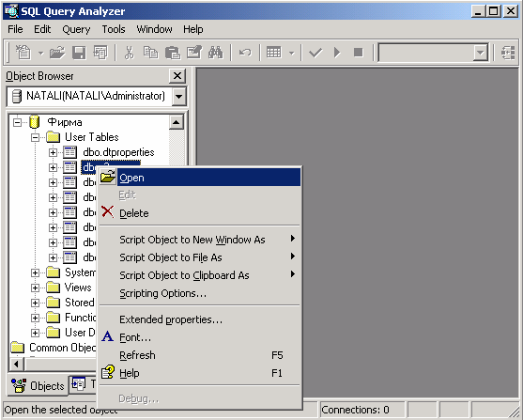Click the Undo arrow icon

[x=245, y=53]
